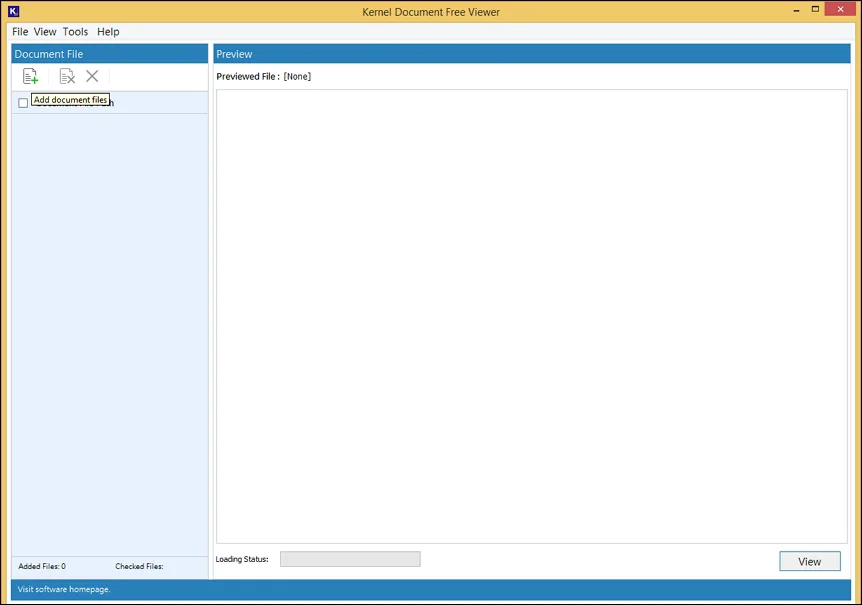
Task: Click the Kernel app logo icon
Action: click(14, 11)
